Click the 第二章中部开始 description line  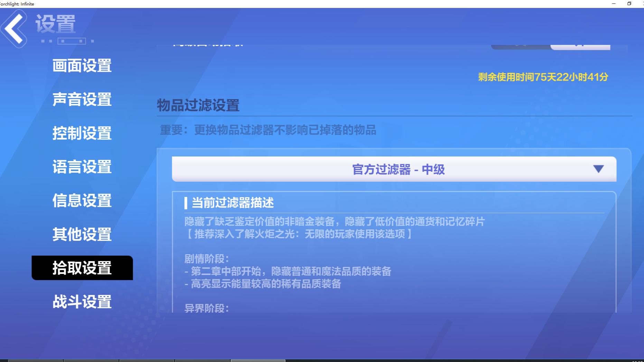[288, 271]
